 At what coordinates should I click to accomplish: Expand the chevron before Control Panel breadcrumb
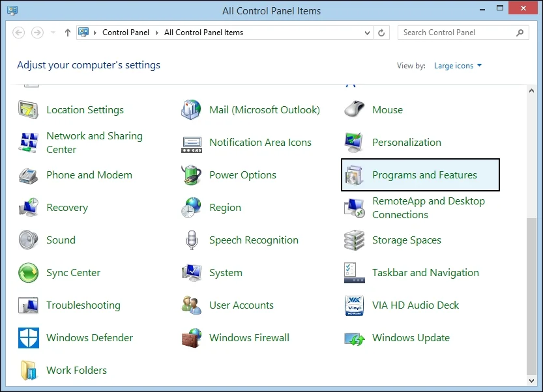95,33
